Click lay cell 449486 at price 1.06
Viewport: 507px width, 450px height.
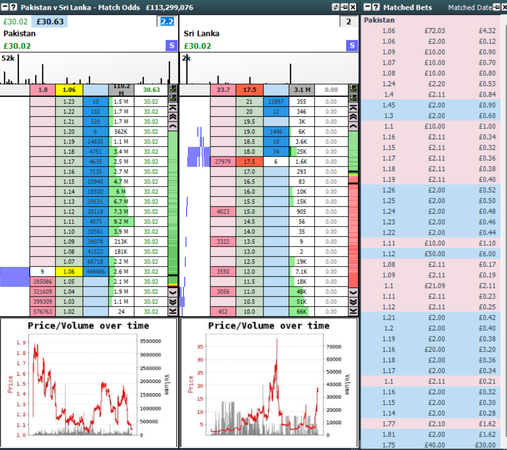[x=96, y=272]
